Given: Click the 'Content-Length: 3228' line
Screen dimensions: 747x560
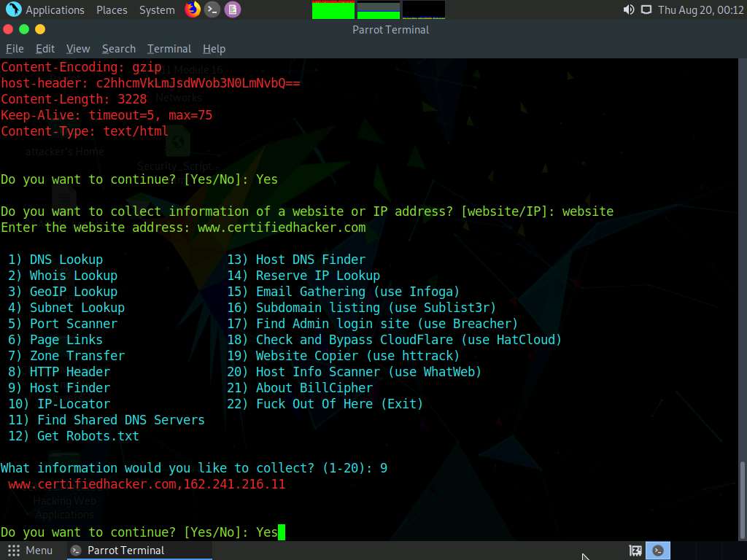Looking at the screenshot, I should tap(74, 99).
